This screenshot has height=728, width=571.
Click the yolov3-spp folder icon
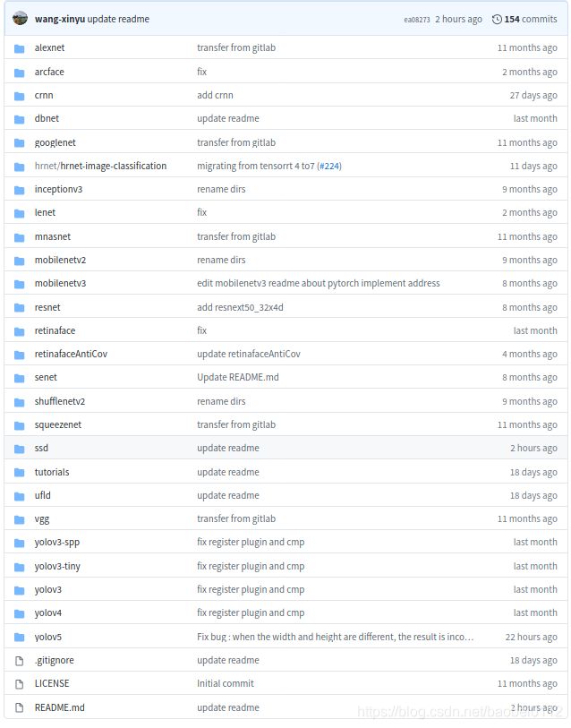tap(19, 543)
